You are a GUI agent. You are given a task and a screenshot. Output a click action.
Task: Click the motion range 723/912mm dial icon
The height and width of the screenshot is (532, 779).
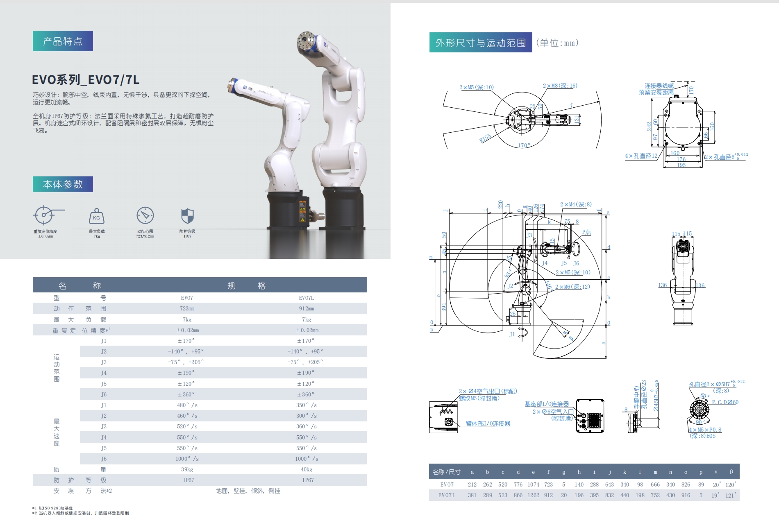click(145, 215)
